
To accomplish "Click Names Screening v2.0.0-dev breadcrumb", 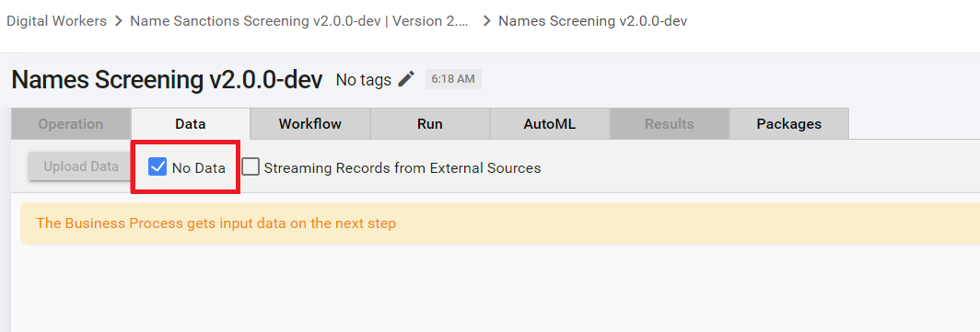I will 593,21.
